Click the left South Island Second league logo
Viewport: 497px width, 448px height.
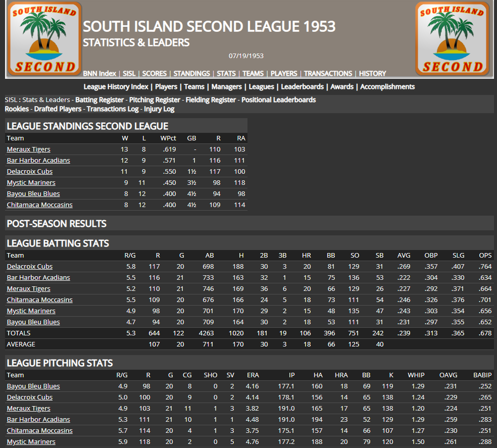click(x=43, y=39)
